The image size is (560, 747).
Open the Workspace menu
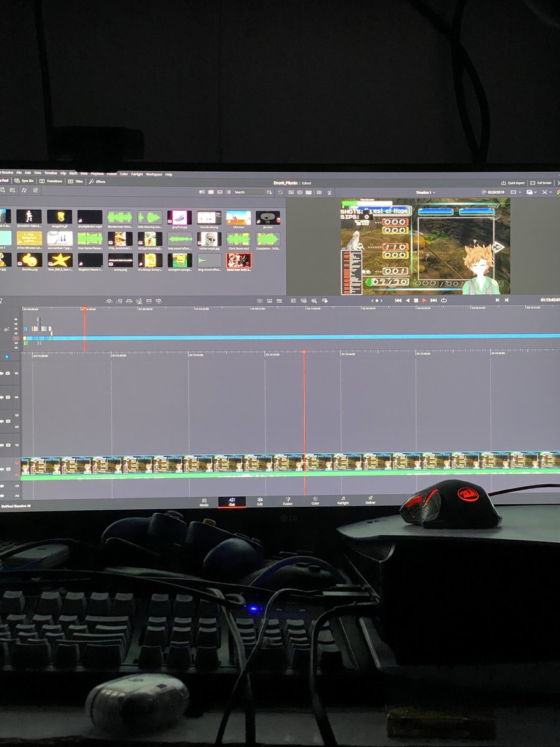[154, 174]
